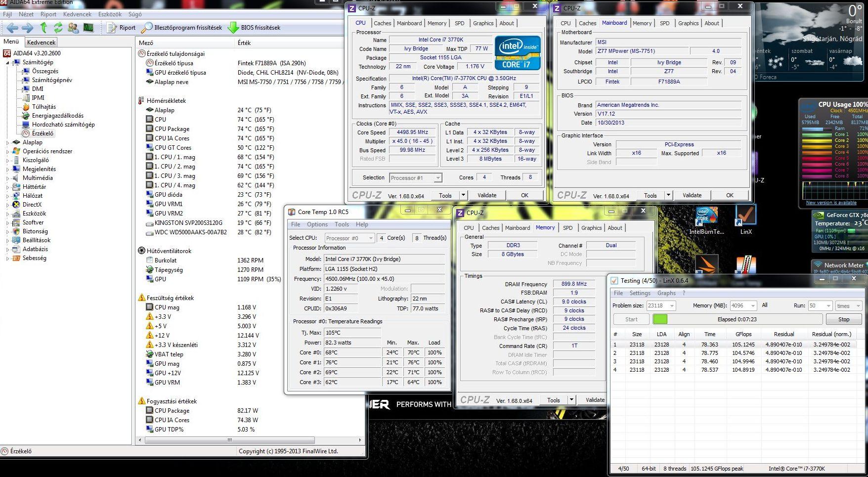
Task: Open the LinX desktop shortcut icon
Action: pyautogui.click(x=745, y=216)
